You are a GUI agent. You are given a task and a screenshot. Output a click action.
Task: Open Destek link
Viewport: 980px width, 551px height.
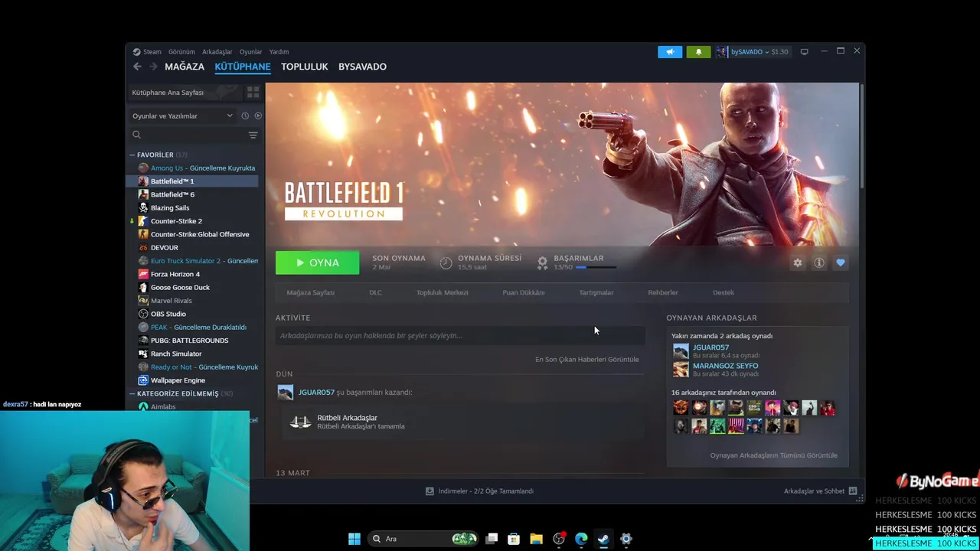(x=724, y=292)
